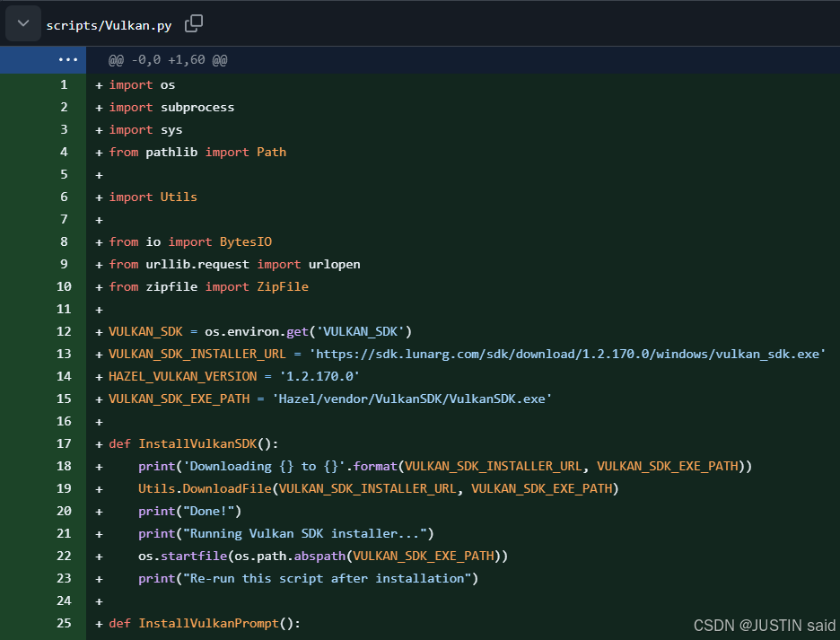Click the 'import Utils' code line
The height and width of the screenshot is (640, 840).
click(x=153, y=197)
